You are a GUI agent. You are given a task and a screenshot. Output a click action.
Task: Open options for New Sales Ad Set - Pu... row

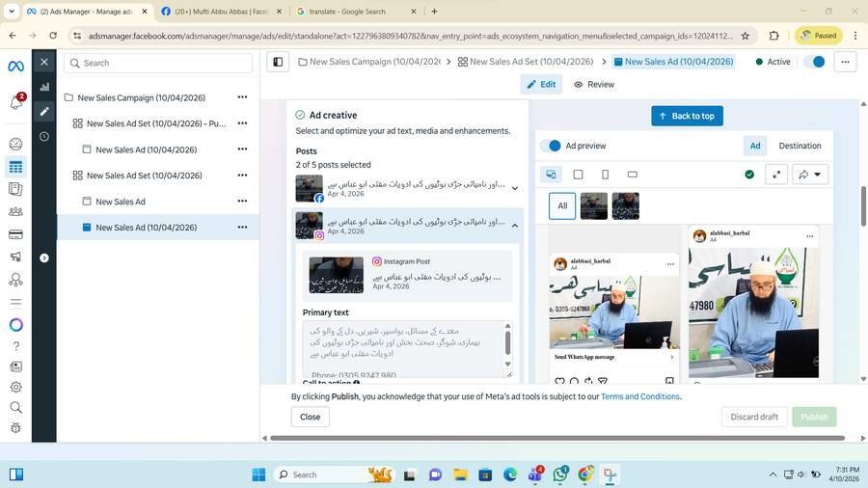(x=242, y=122)
